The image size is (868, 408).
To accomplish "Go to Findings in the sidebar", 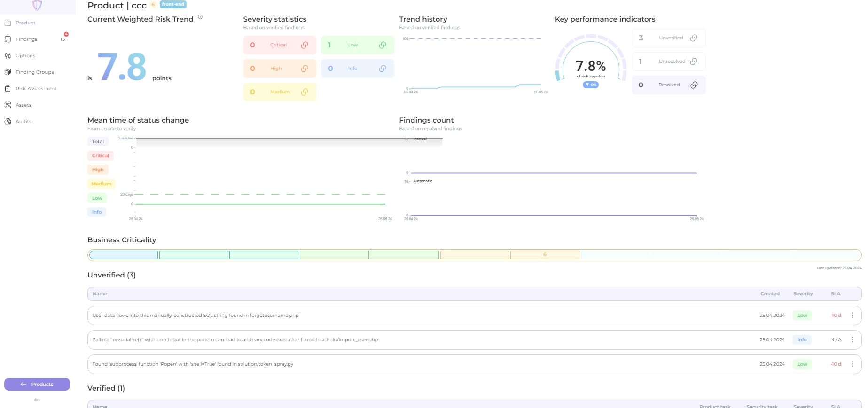I will tap(26, 39).
